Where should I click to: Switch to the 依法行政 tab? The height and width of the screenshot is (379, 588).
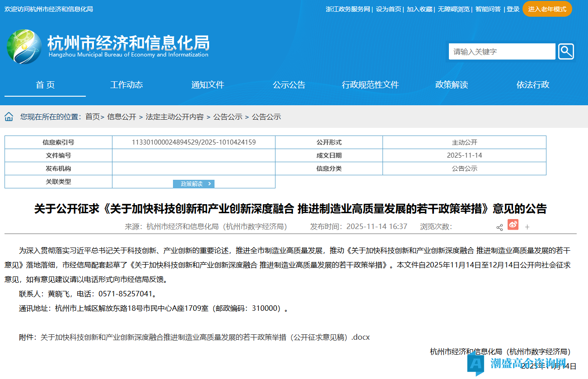[x=532, y=84]
